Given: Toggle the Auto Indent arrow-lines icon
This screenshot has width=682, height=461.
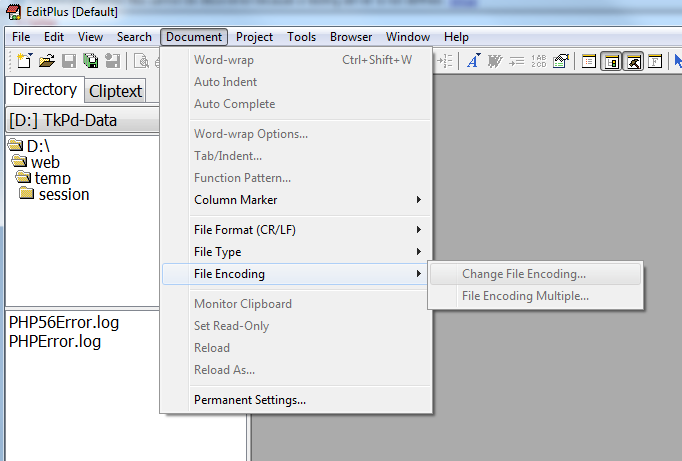Looking at the screenshot, I should 517,61.
